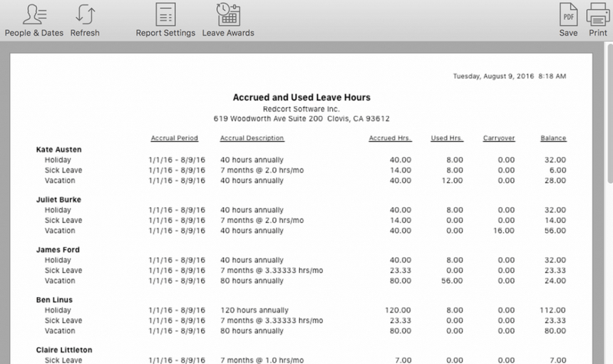The image size is (613, 364).
Task: Click the employee name Kate Austen
Action: 58,150
